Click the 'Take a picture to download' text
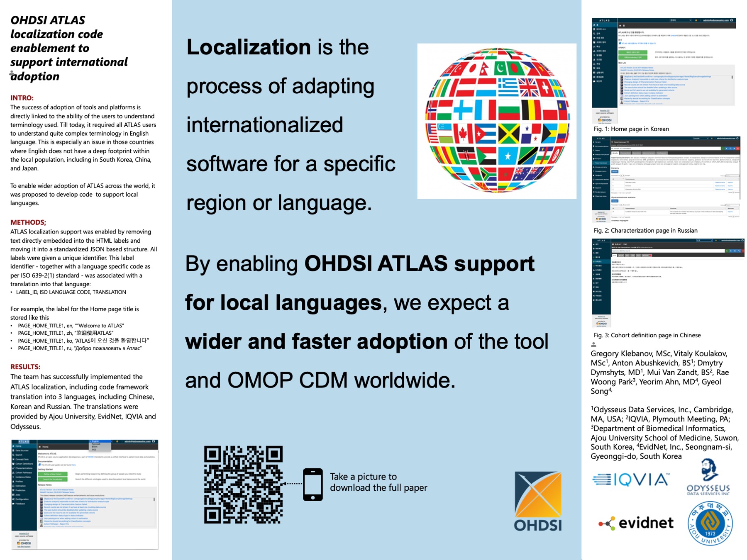 (378, 482)
